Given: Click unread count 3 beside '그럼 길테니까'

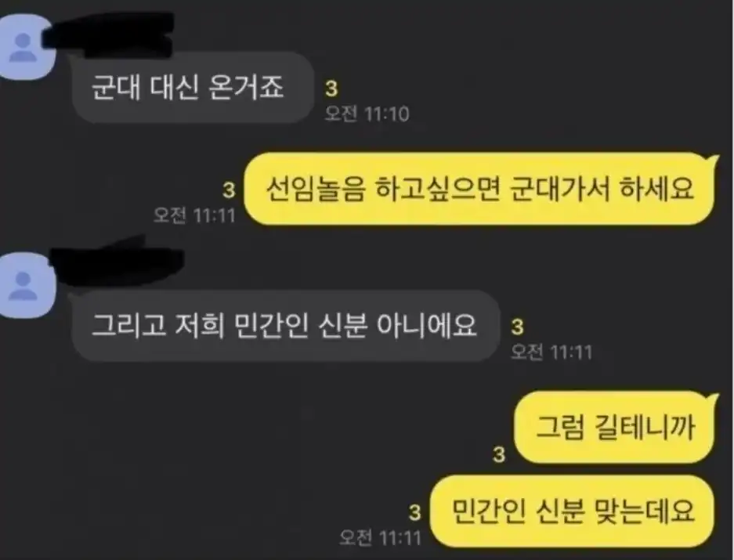Looking at the screenshot, I should pos(500,454).
